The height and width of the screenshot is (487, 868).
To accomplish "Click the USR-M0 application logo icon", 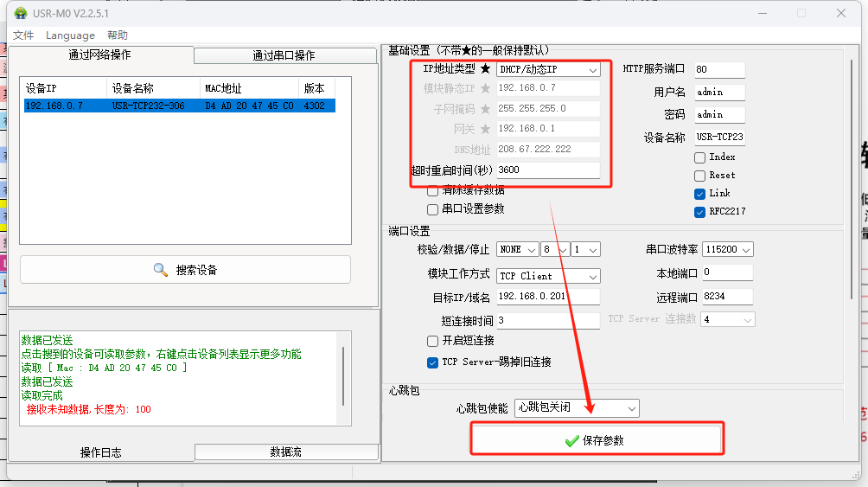I will [21, 13].
